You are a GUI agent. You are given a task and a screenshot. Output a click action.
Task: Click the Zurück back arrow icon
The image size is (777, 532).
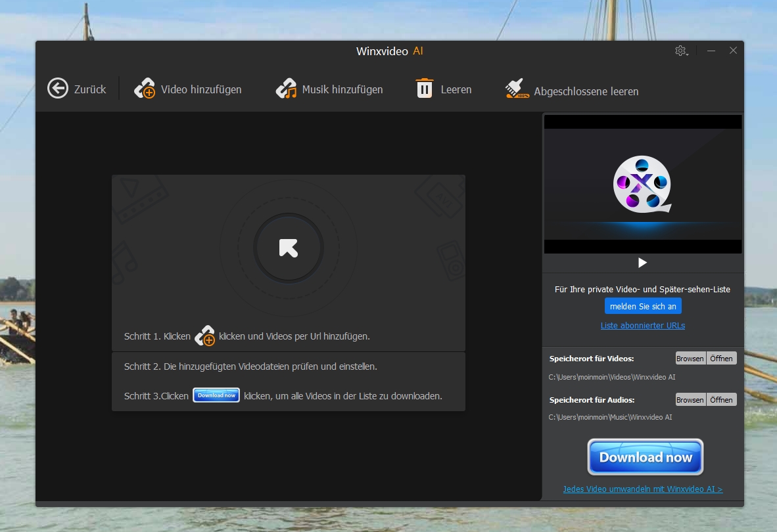point(58,89)
